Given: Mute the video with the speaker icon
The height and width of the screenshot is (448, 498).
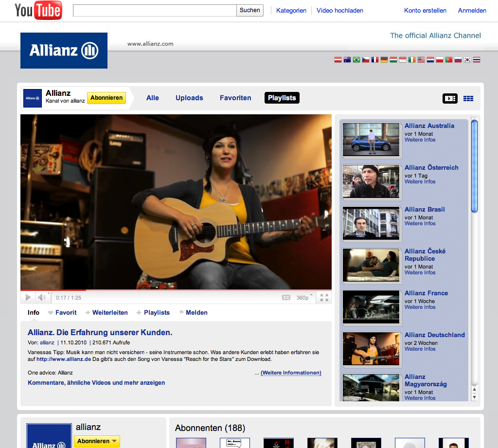Looking at the screenshot, I should pyautogui.click(x=42, y=297).
